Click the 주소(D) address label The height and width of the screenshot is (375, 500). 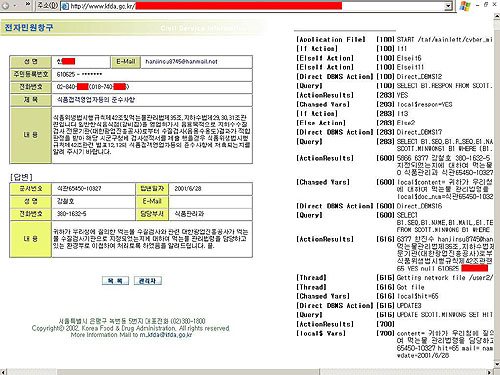(x=47, y=5)
